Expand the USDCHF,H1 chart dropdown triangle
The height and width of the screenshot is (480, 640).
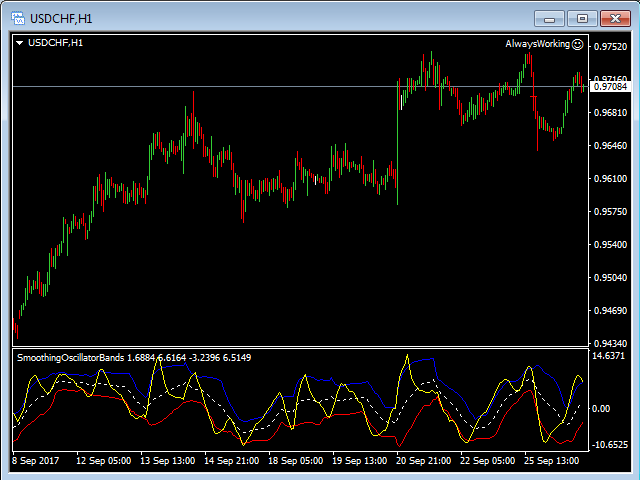(19, 43)
